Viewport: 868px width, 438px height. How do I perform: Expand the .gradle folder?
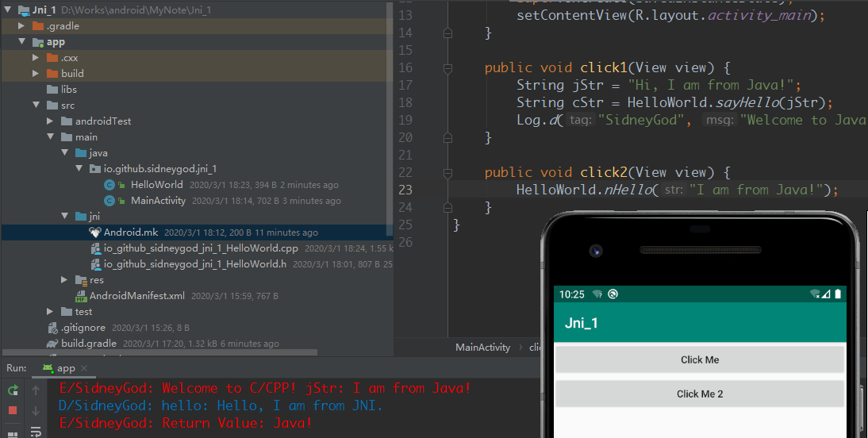click(x=21, y=26)
